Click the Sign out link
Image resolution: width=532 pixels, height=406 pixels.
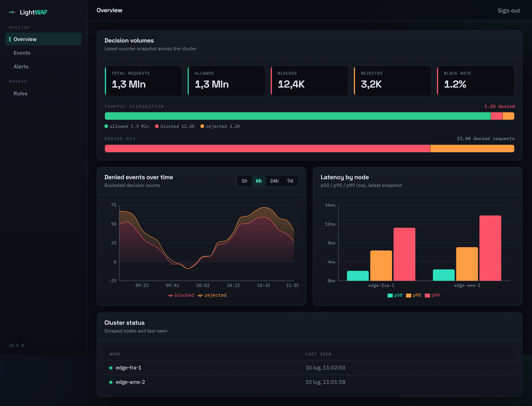tap(509, 11)
